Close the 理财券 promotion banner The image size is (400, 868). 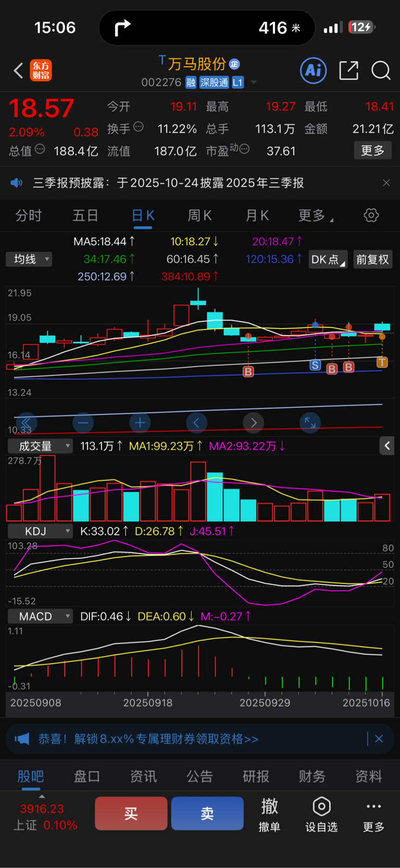coord(379,739)
